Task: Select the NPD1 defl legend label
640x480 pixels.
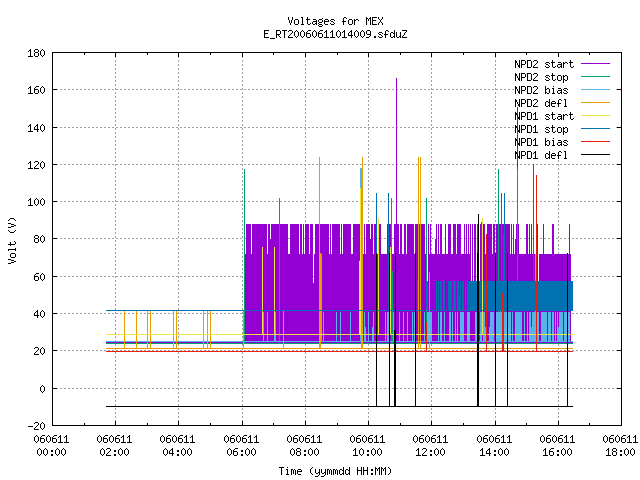Action: point(541,156)
